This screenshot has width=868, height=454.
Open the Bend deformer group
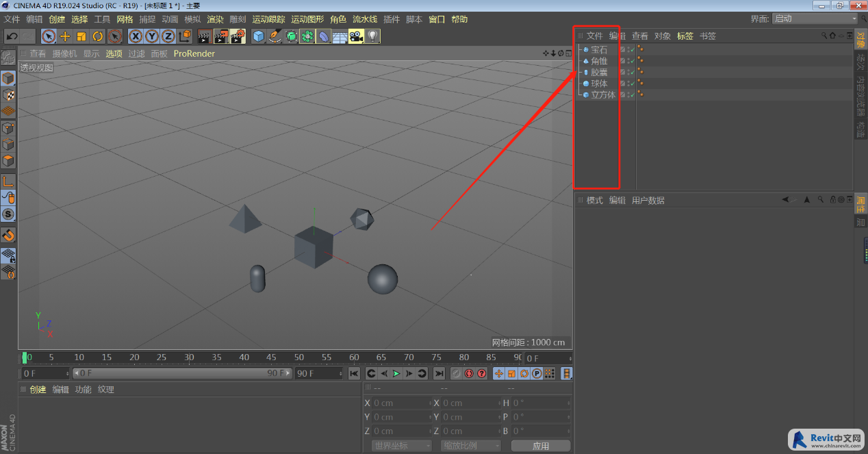[324, 36]
